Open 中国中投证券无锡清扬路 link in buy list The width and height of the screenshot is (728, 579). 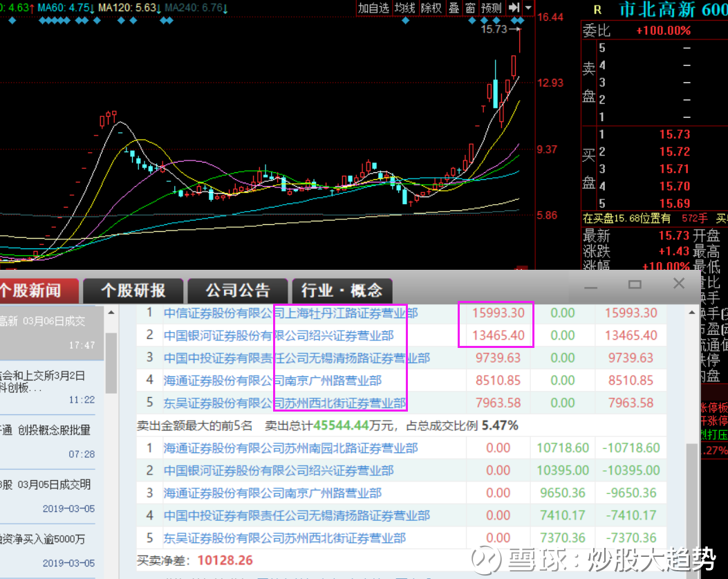(x=297, y=358)
